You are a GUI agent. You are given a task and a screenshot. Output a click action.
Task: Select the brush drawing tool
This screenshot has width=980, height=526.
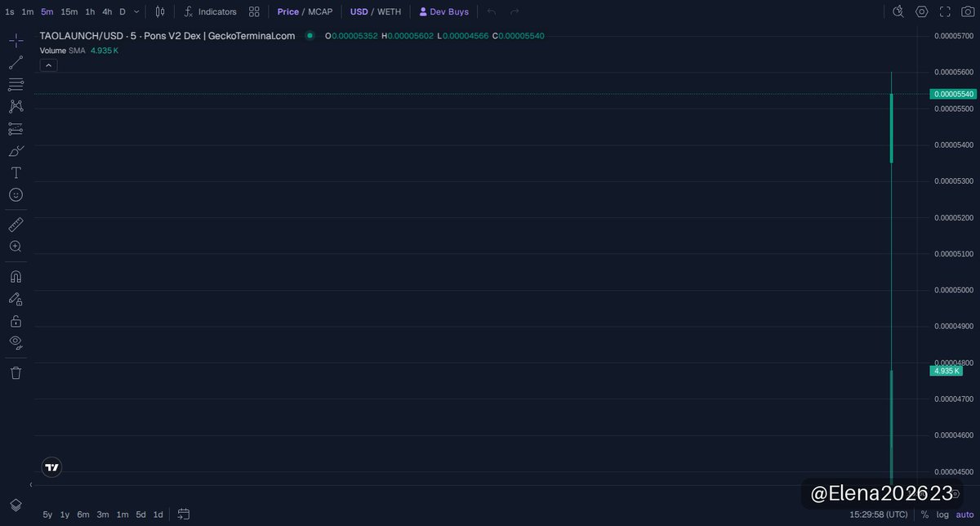(x=16, y=150)
